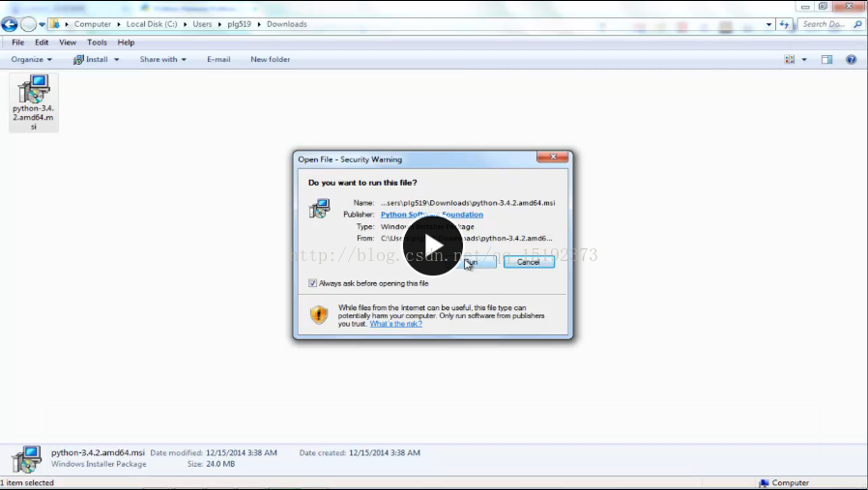This screenshot has width=868, height=490.
Task: Expand the arrow after Computer breadcrumb
Action: click(x=119, y=24)
